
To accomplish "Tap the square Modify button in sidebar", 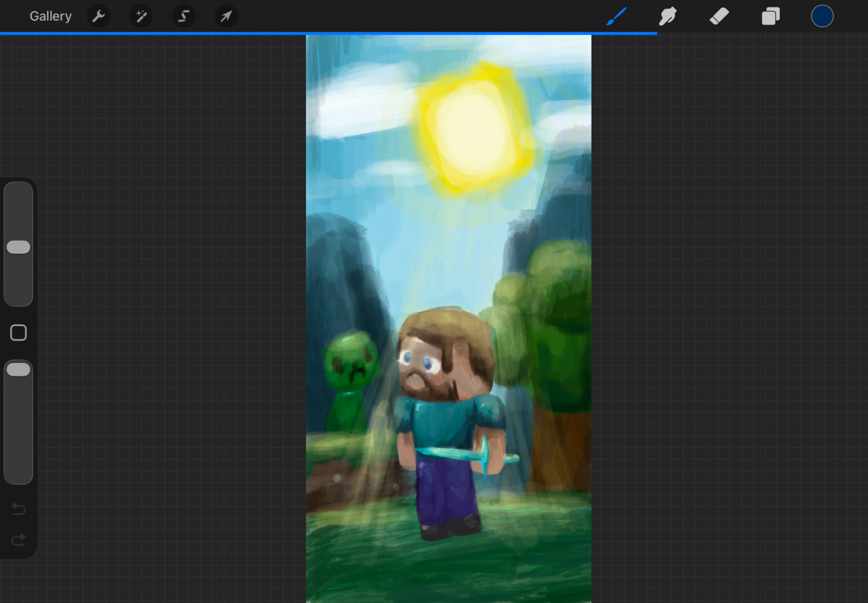I will tap(18, 333).
